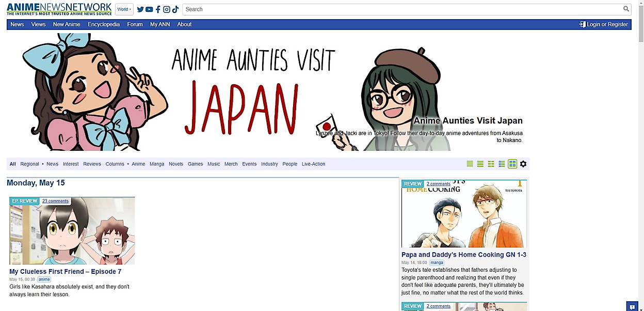The width and height of the screenshot is (644, 311).
Task: Filter articles by Interest
Action: pos(71,164)
